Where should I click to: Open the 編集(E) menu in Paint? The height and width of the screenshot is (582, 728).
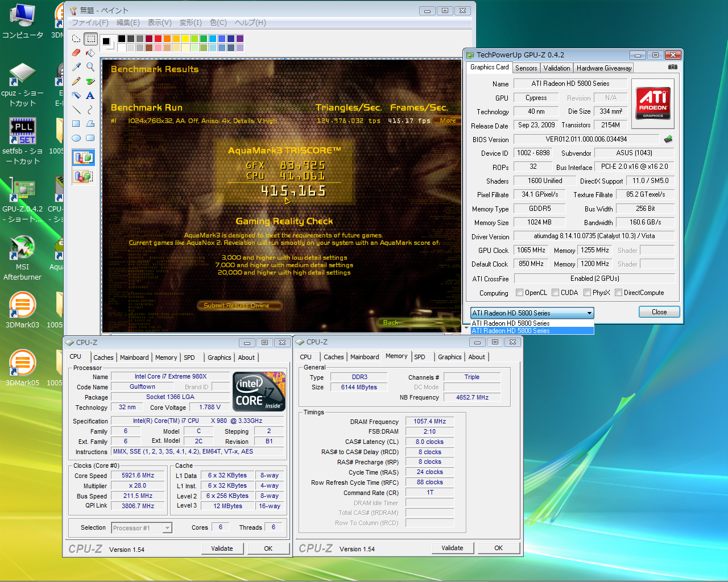(128, 23)
